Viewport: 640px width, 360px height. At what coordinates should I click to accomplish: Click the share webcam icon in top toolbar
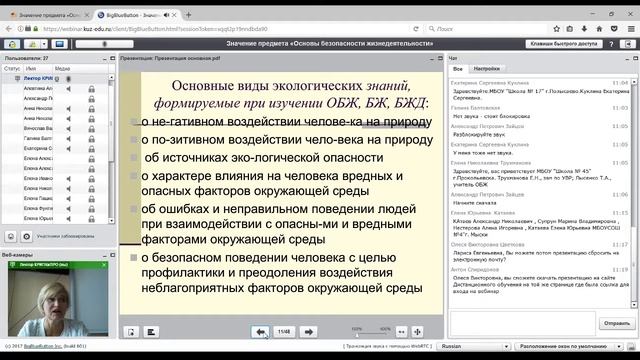tap(32, 44)
